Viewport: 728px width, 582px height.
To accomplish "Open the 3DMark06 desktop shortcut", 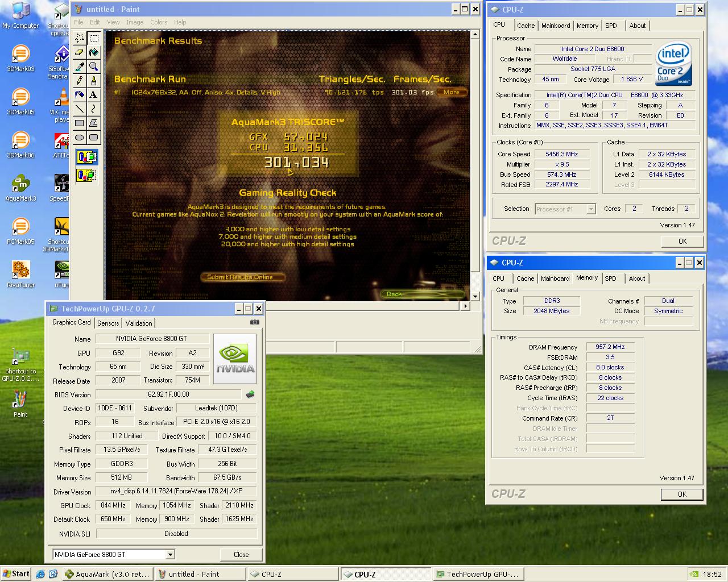I will click(x=20, y=145).
